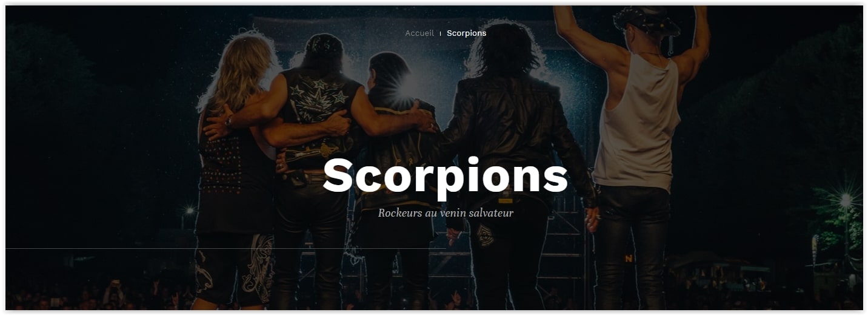Click the large Scorpions page title
The width and height of the screenshot is (868, 315).
click(446, 175)
